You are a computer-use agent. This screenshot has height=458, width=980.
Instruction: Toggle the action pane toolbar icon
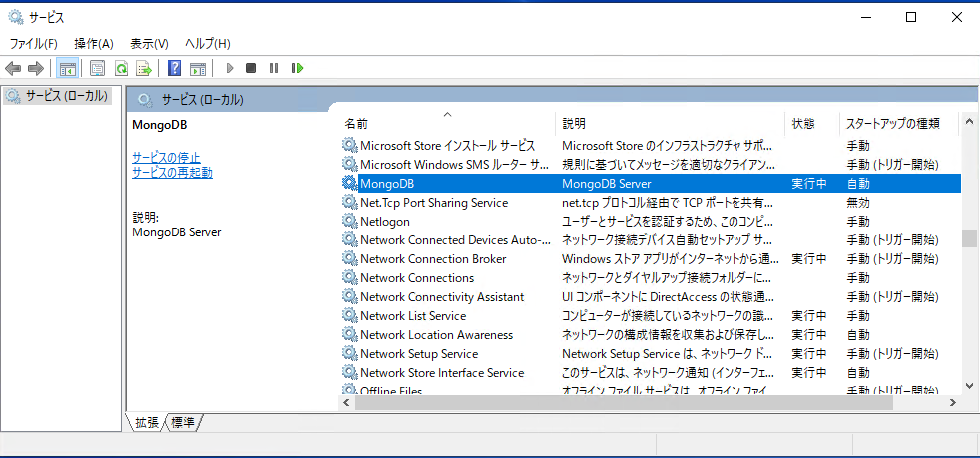(x=199, y=68)
